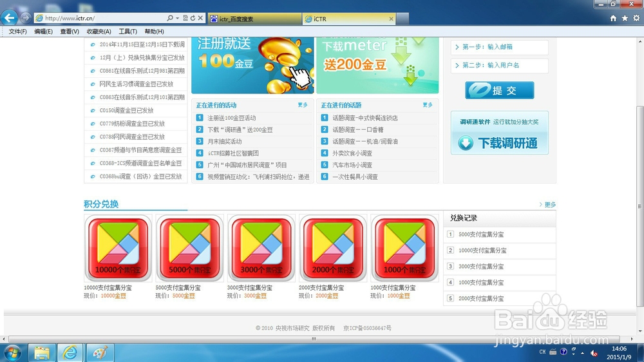Click Internet Explorer taskbar icon

click(x=71, y=352)
